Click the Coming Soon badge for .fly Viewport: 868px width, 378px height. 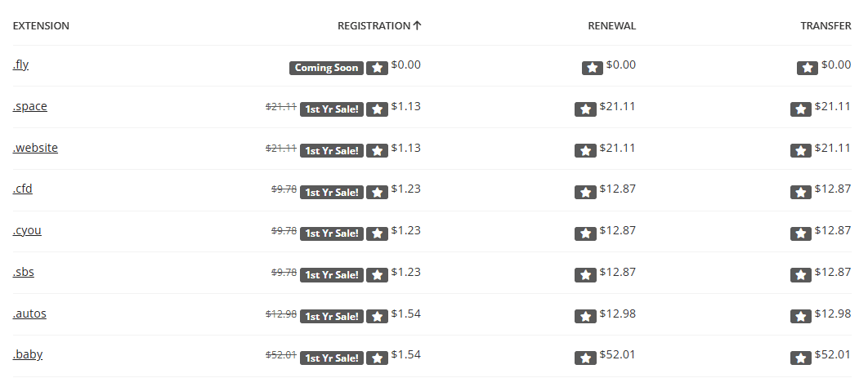326,68
